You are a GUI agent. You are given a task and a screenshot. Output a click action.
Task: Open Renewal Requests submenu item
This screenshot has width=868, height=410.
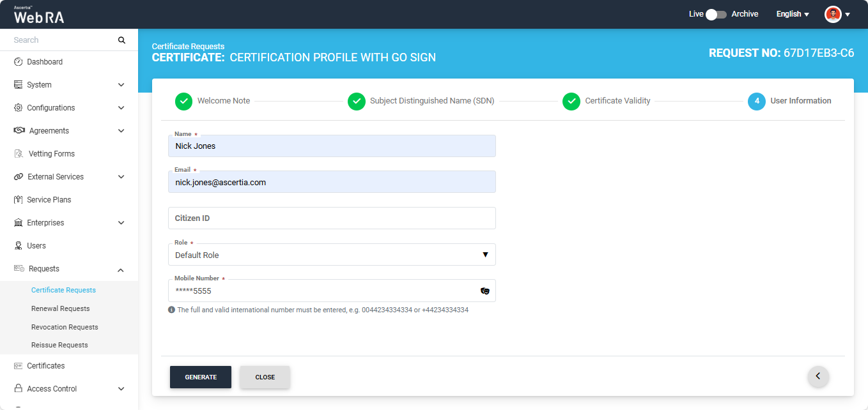tap(61, 308)
